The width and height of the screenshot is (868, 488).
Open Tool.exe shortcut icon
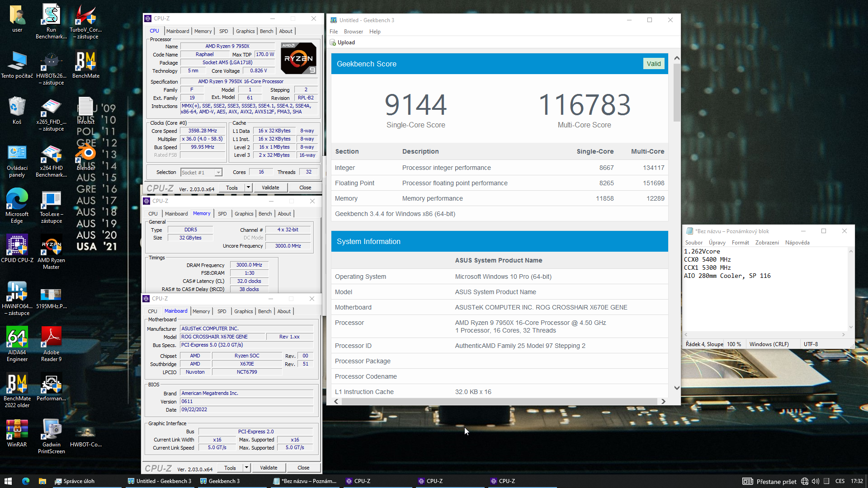tap(51, 206)
